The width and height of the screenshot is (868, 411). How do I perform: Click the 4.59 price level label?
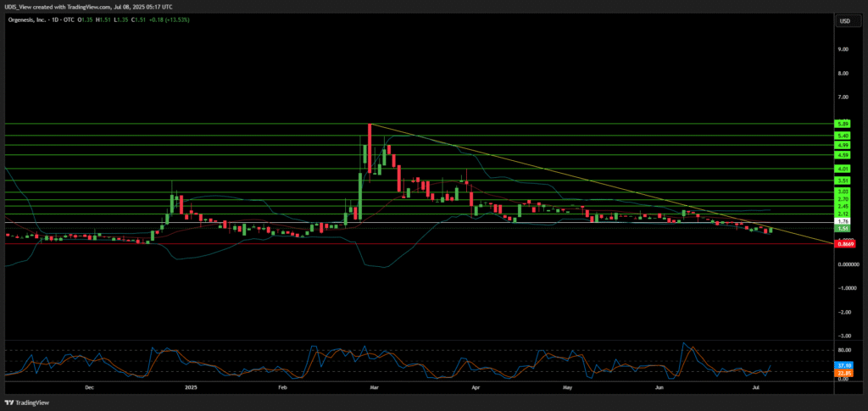point(843,155)
